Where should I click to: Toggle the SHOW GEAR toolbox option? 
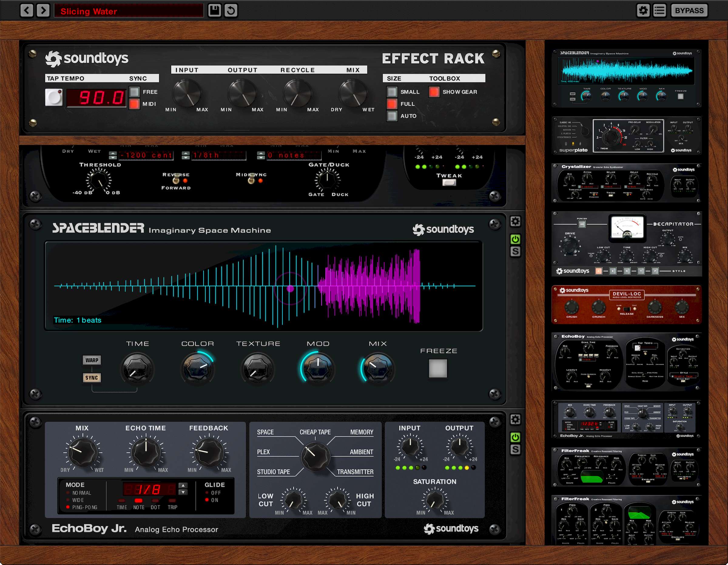click(434, 92)
